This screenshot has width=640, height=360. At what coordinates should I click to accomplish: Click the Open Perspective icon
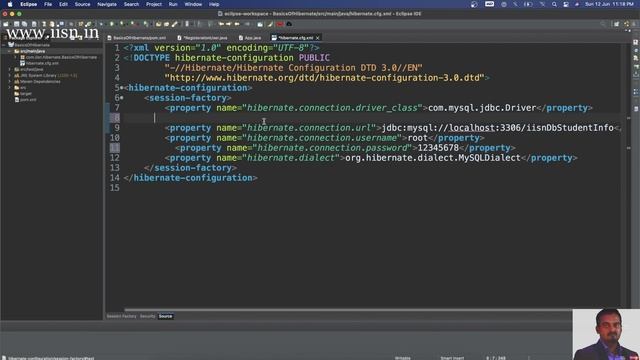click(617, 24)
